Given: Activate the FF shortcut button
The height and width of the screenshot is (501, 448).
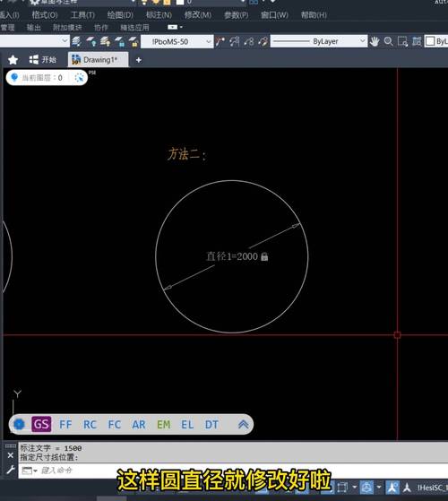Looking at the screenshot, I should [65, 425].
